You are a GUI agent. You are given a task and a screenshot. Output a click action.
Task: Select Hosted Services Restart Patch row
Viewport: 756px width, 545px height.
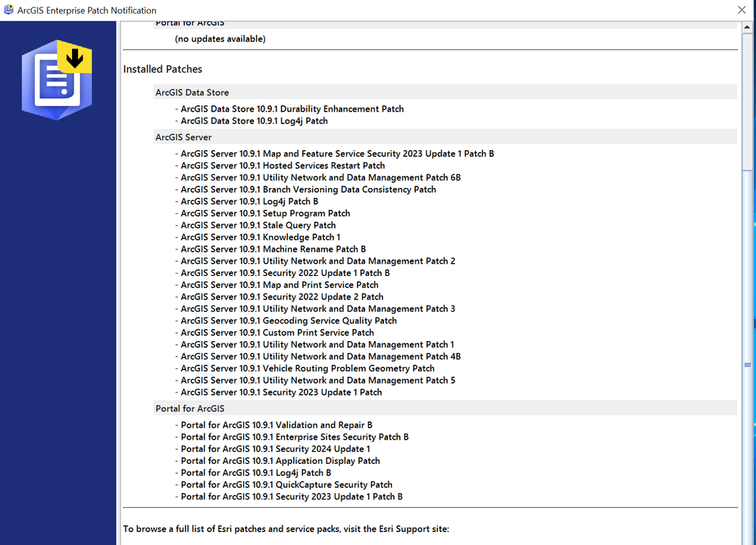(280, 166)
